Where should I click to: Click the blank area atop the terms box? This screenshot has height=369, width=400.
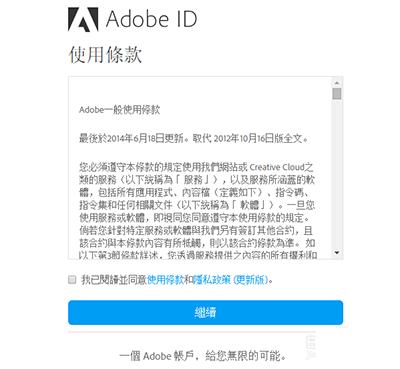tap(200, 90)
